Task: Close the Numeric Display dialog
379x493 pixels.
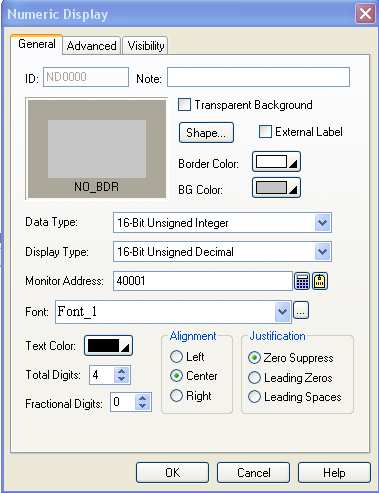Action: [x=365, y=14]
